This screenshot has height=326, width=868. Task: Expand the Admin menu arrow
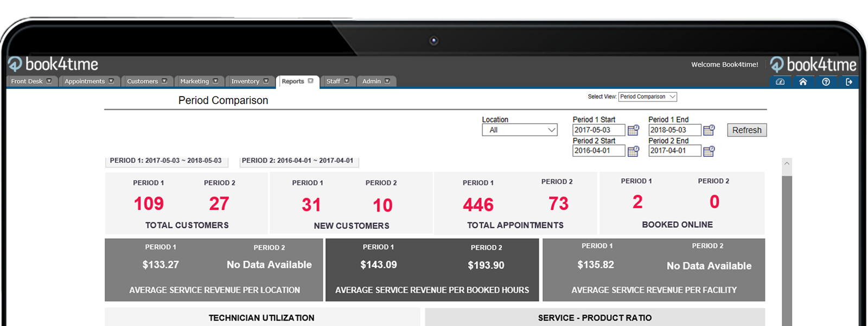click(387, 81)
